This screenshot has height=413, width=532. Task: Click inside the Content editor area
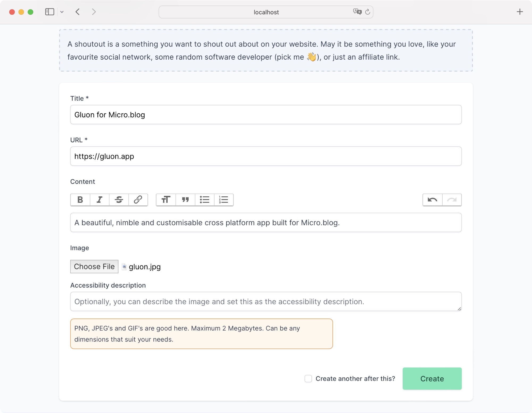tap(266, 222)
